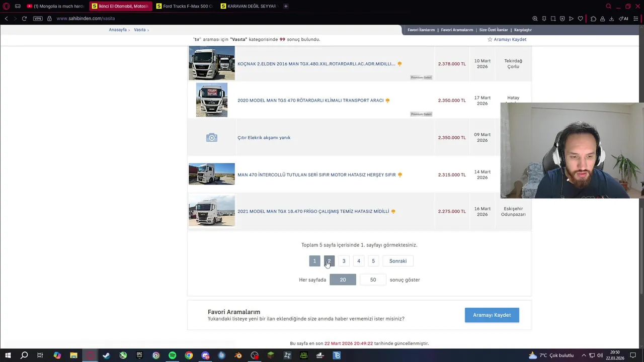The width and height of the screenshot is (644, 362).
Task: Add page to bookmarks with heart icon
Action: 580,19
